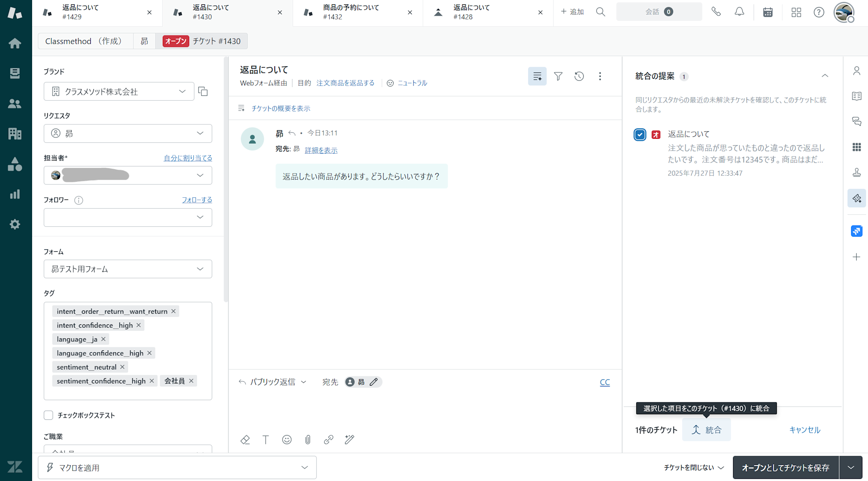
Task: Open the Home icon in sidebar
Action: 15,43
